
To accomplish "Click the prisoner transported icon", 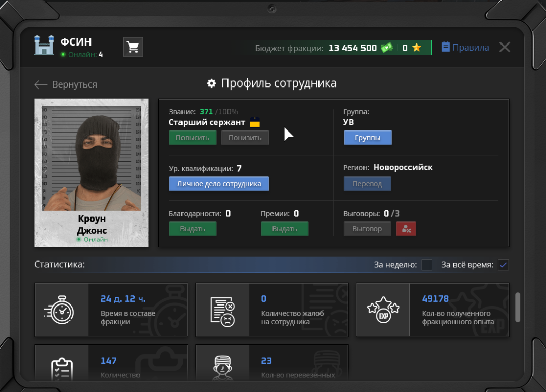I will coord(222,368).
